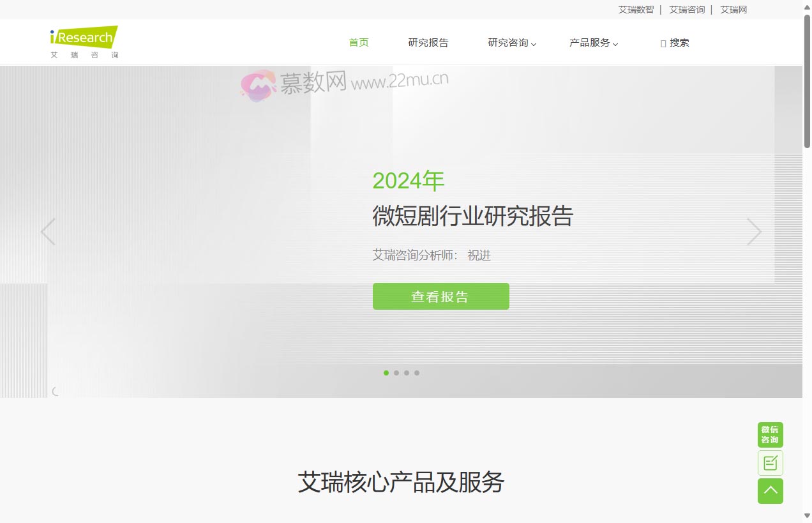Open the 艾瑞网 link at top right
Viewport: 812px width, 523px height.
733,10
